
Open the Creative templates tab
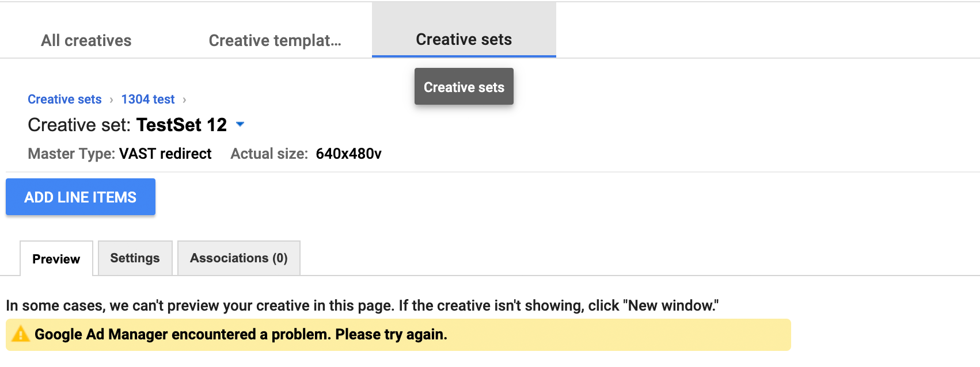click(275, 40)
